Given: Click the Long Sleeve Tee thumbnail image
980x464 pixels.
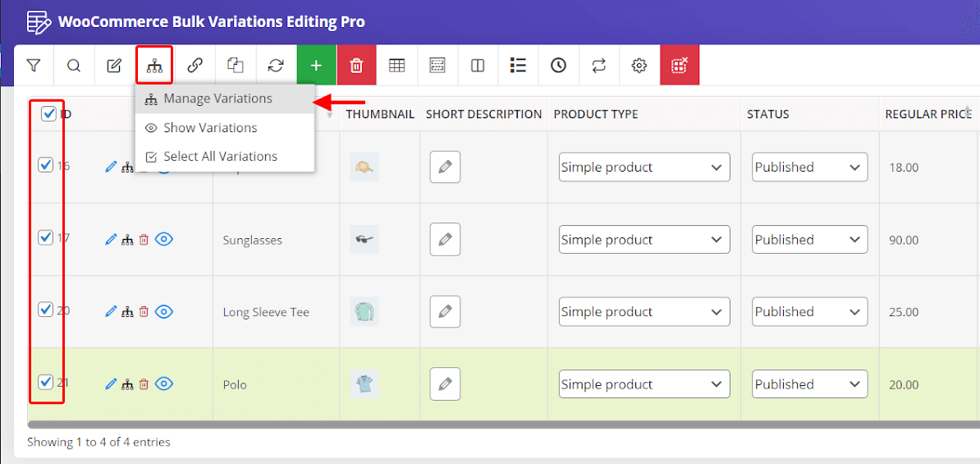Looking at the screenshot, I should click(364, 312).
